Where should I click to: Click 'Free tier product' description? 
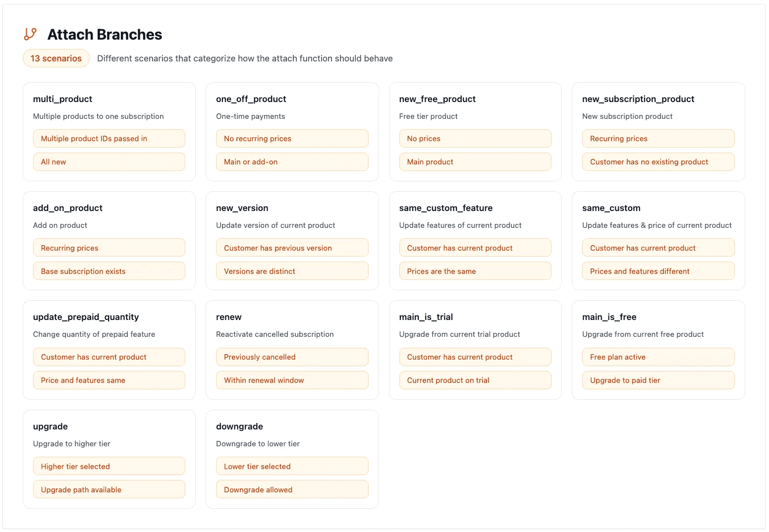coord(429,116)
